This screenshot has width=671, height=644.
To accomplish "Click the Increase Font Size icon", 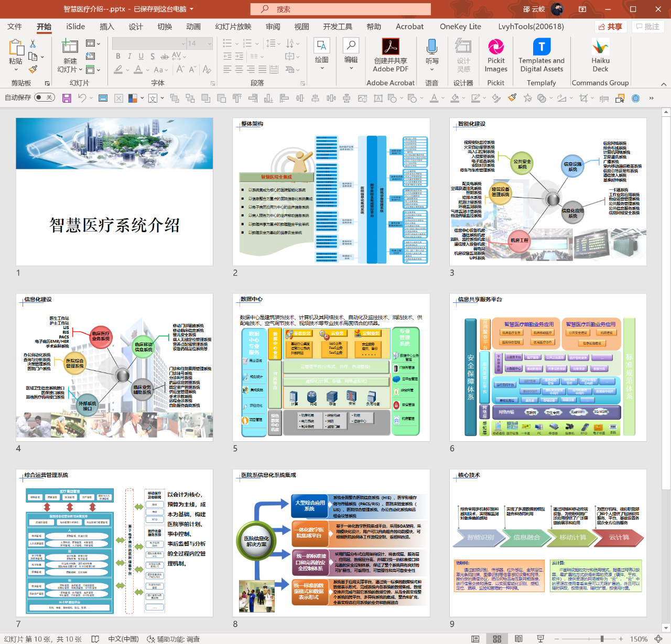I will tap(180, 69).
